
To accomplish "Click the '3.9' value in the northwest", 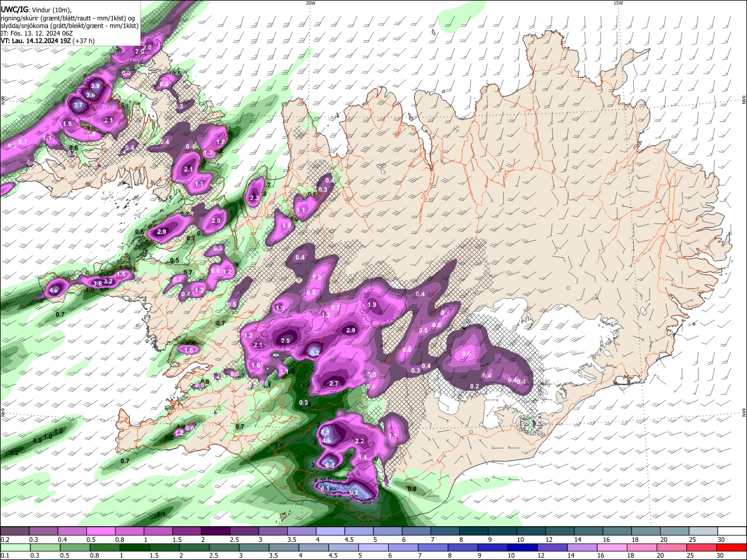I will coord(96,86).
